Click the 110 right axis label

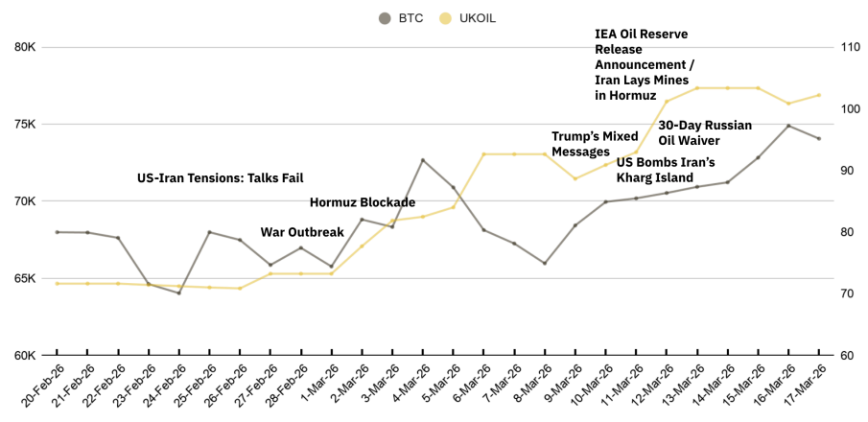(x=850, y=47)
